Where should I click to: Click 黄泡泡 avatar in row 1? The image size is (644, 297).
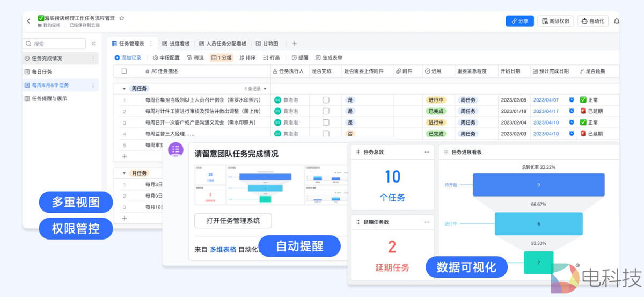coord(277,100)
